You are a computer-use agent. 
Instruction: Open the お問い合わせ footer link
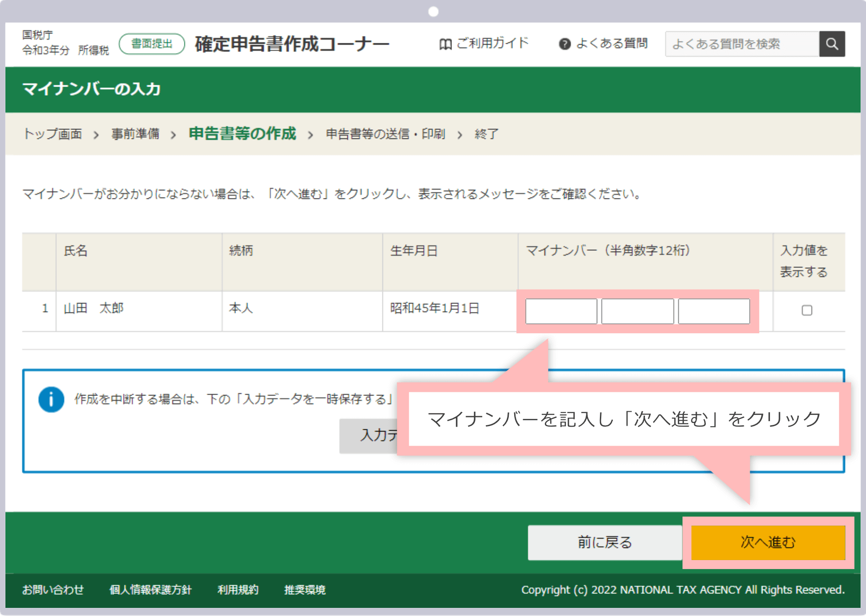pyautogui.click(x=53, y=590)
